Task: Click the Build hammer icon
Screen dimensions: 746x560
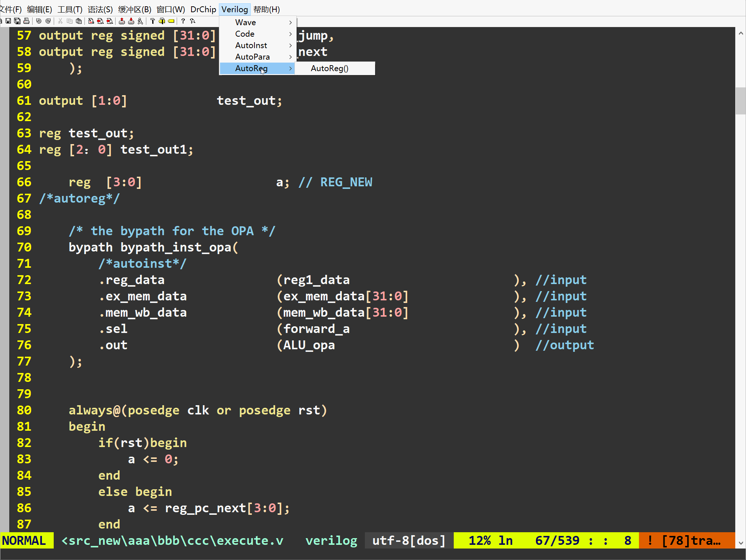Action: tap(153, 21)
